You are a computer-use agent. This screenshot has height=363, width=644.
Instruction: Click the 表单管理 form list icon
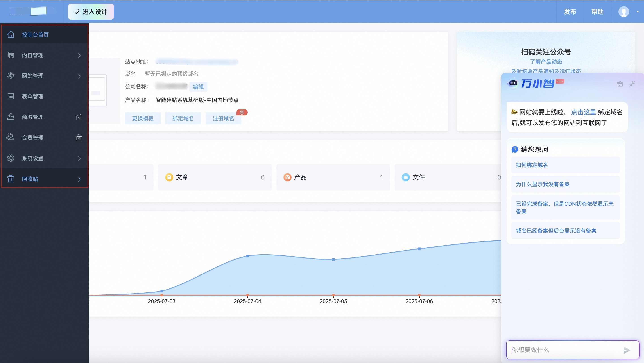(x=11, y=96)
